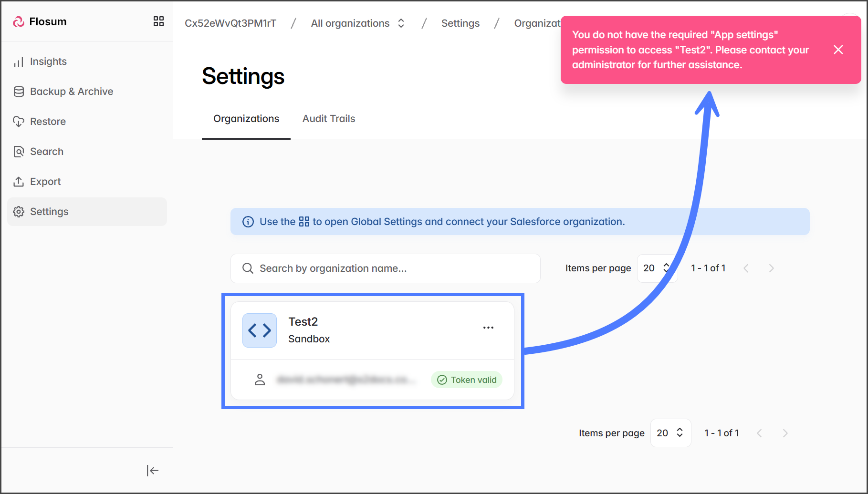
Task: Select Settings in the sidebar
Action: [x=49, y=212]
